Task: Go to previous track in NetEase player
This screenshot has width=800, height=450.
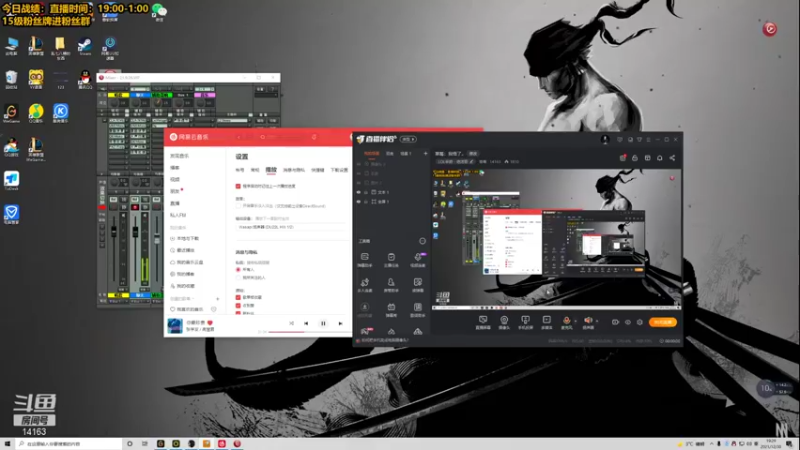Action: point(306,323)
